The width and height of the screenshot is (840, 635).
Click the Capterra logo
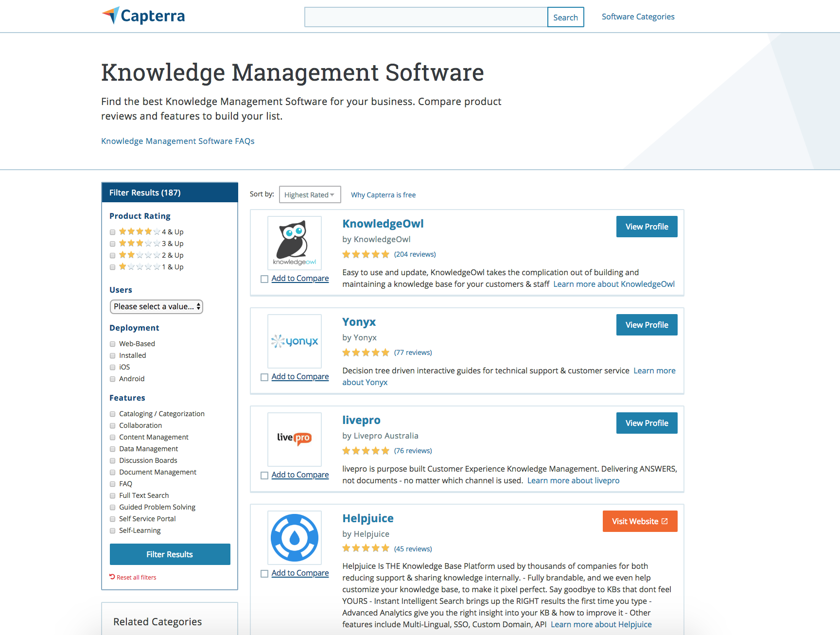coord(143,16)
